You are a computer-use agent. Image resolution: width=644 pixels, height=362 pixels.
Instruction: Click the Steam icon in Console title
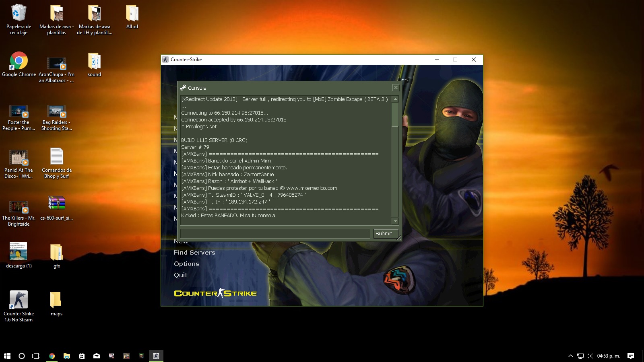tap(183, 88)
